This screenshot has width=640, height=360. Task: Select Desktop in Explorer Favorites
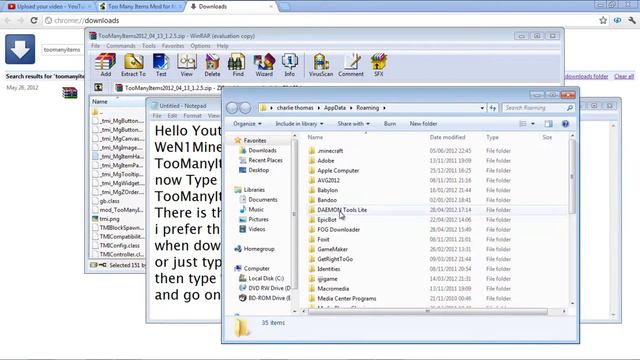coord(258,170)
